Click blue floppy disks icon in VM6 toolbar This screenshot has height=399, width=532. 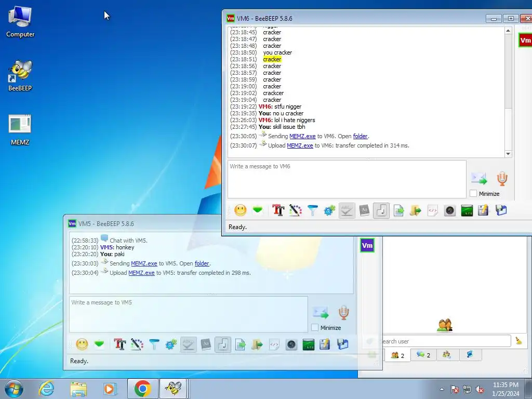click(501, 211)
